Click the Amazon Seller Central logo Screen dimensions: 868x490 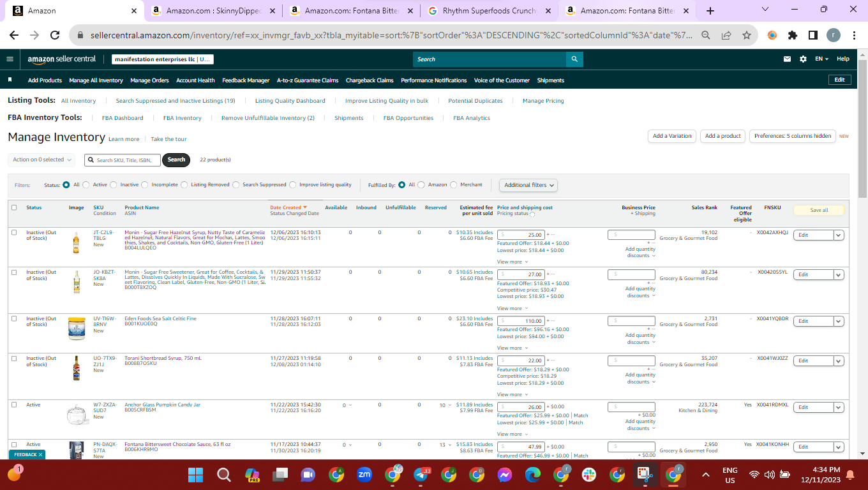61,59
